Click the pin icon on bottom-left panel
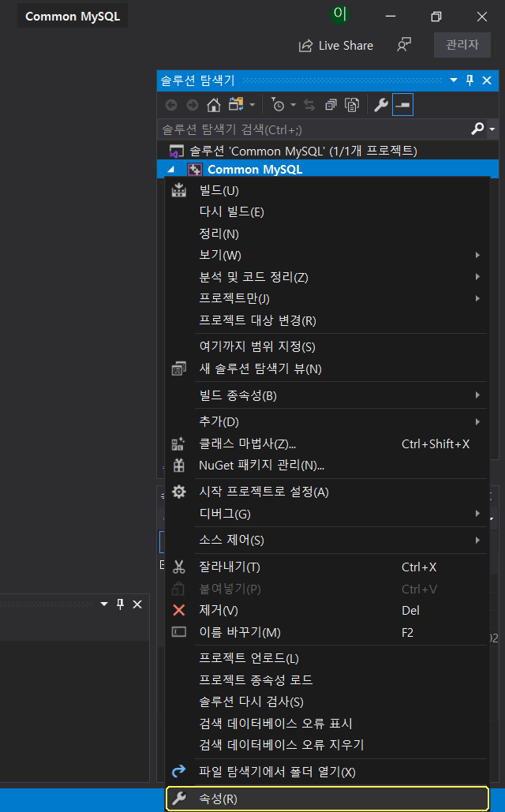 [x=120, y=604]
